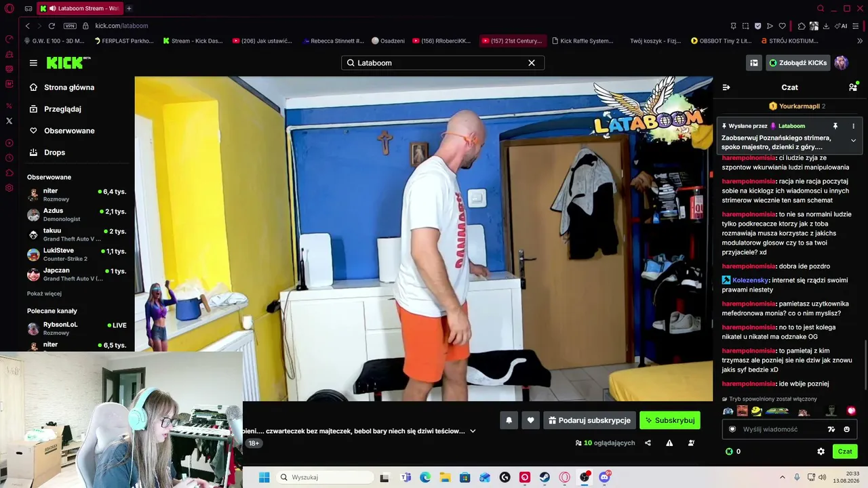Open Steam from the taskbar
The image size is (868, 488).
tap(545, 477)
